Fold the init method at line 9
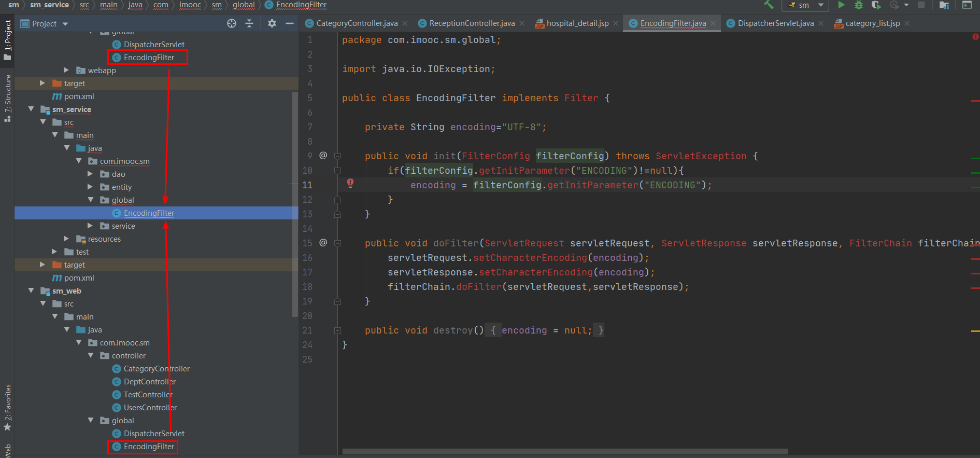Image resolution: width=980 pixels, height=458 pixels. click(337, 156)
